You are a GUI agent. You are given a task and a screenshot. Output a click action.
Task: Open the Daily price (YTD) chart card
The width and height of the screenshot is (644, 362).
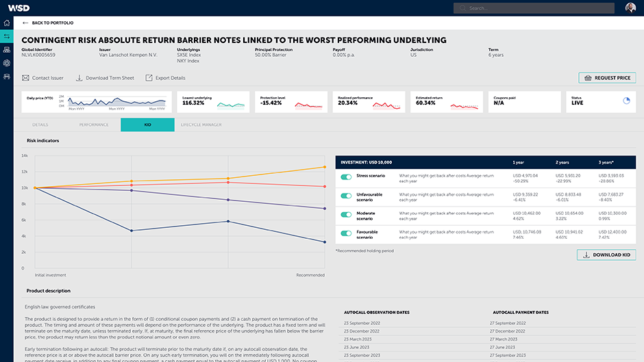pos(97,102)
